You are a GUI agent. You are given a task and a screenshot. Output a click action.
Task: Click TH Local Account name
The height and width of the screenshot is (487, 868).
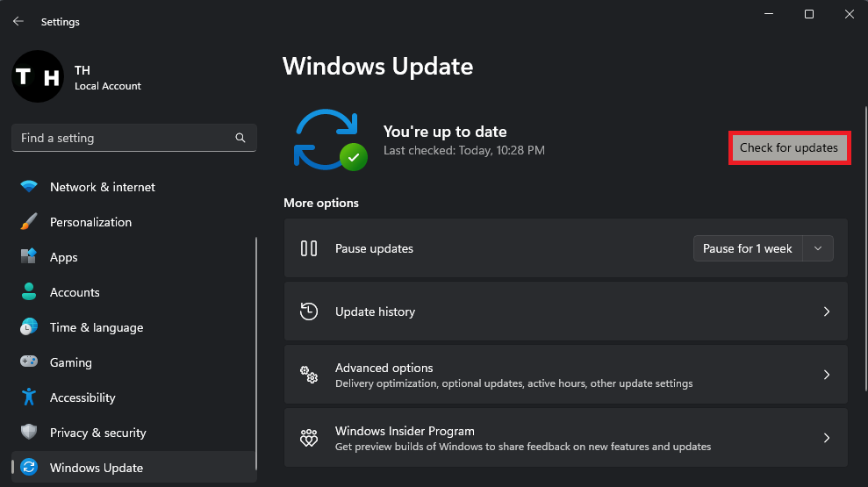[x=107, y=77]
